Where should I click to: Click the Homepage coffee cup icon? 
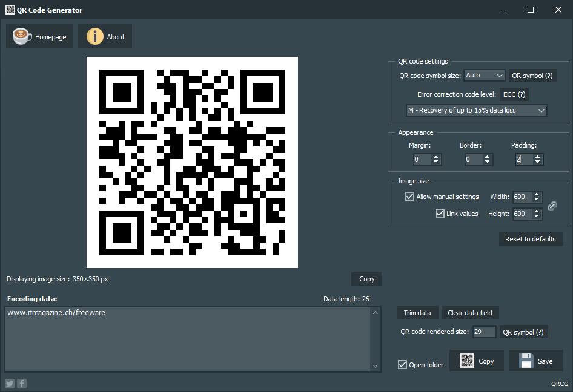(x=21, y=36)
